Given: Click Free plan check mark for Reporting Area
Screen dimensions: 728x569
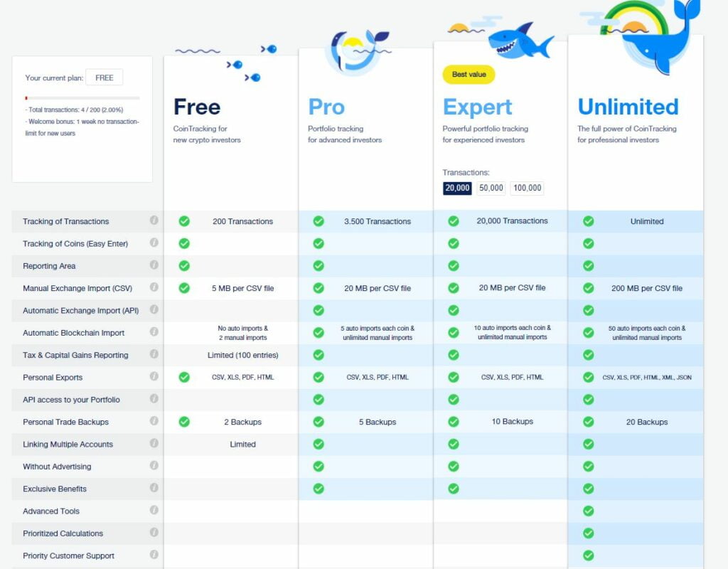Looking at the screenshot, I should pos(184,266).
